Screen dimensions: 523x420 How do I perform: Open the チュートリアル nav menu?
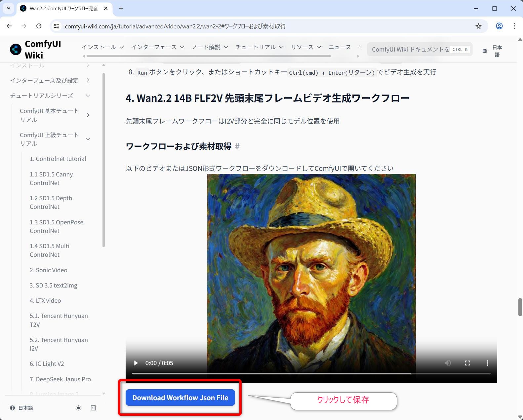[x=259, y=47]
